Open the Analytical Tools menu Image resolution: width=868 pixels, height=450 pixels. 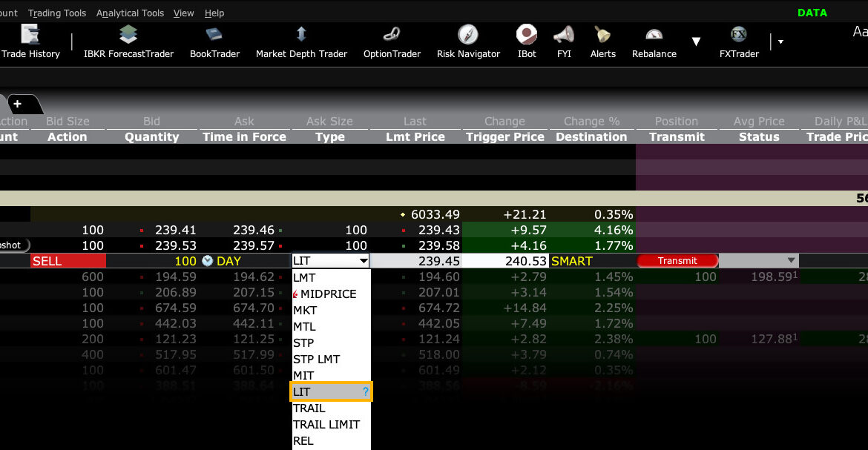130,13
